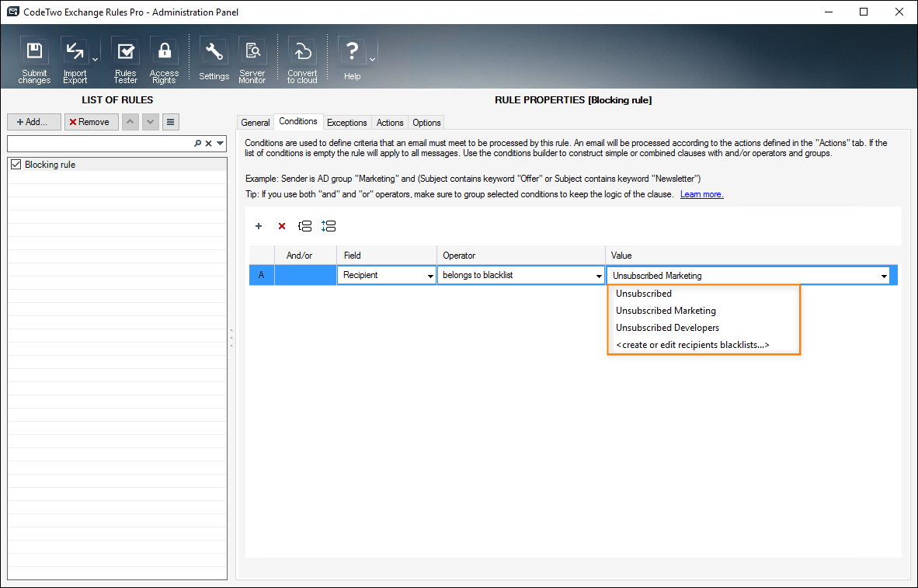Switch to the Conditions tab
Screen dimensions: 918x588
pos(298,121)
